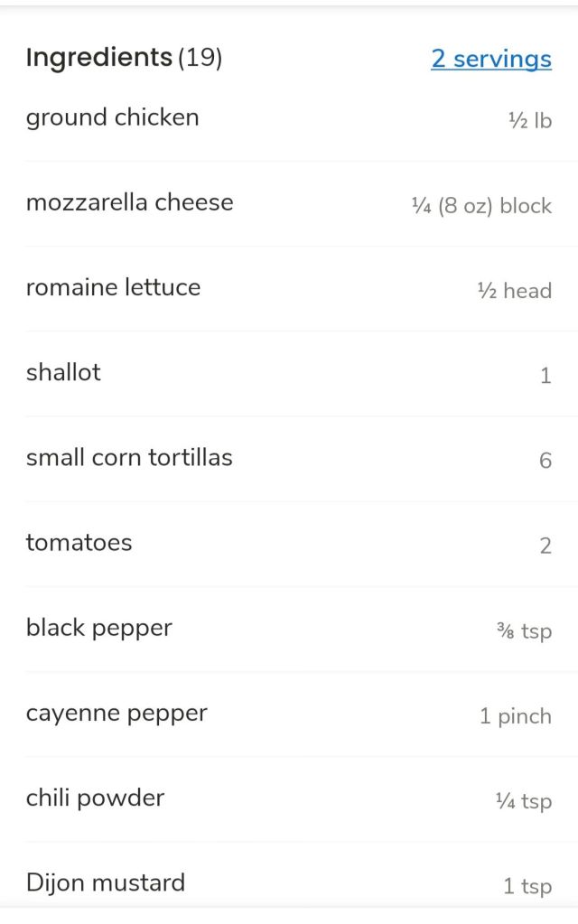
Task: Select the ground chicken ingredient
Action: pyautogui.click(x=113, y=117)
